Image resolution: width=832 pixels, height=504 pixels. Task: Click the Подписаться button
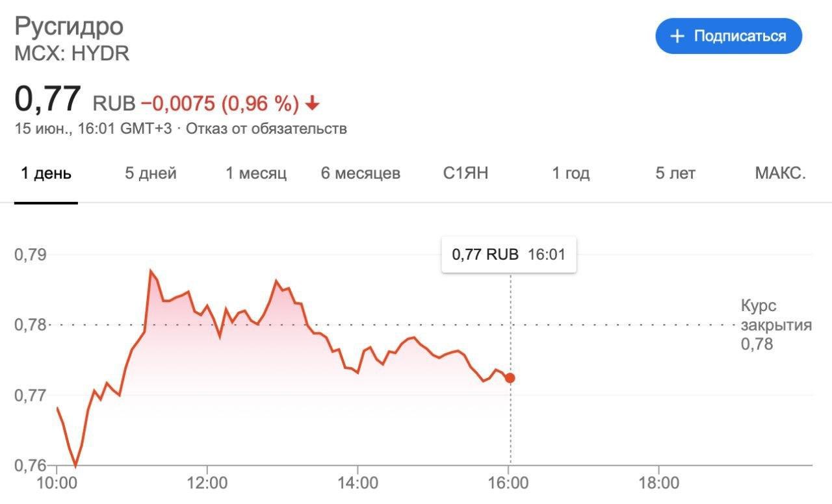[729, 36]
